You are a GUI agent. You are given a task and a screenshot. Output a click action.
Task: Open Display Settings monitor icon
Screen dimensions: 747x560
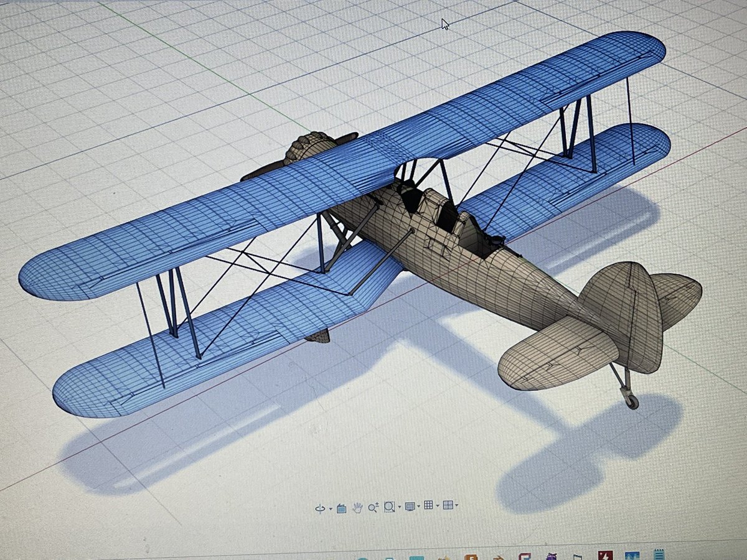[410, 506]
